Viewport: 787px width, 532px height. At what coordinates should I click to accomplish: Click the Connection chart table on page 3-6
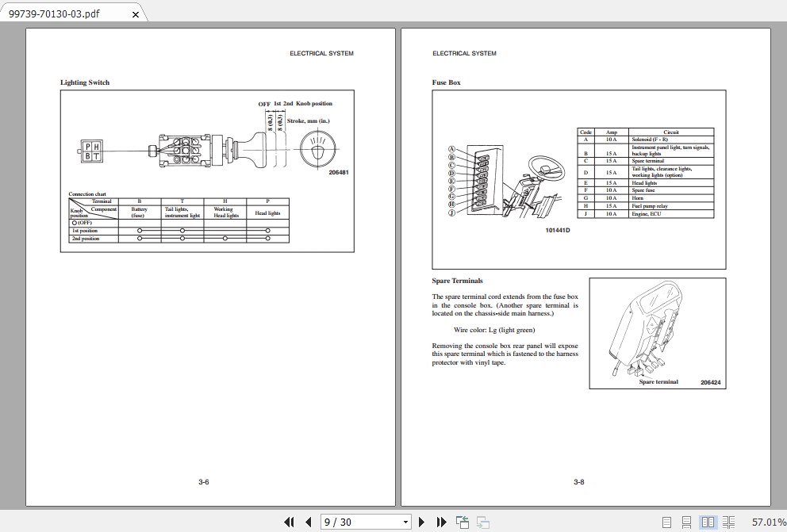(x=179, y=218)
